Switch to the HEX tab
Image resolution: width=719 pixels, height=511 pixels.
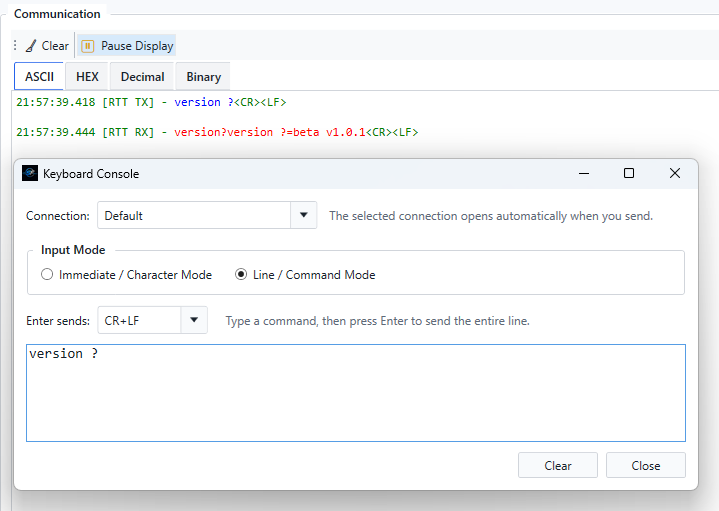(x=87, y=77)
